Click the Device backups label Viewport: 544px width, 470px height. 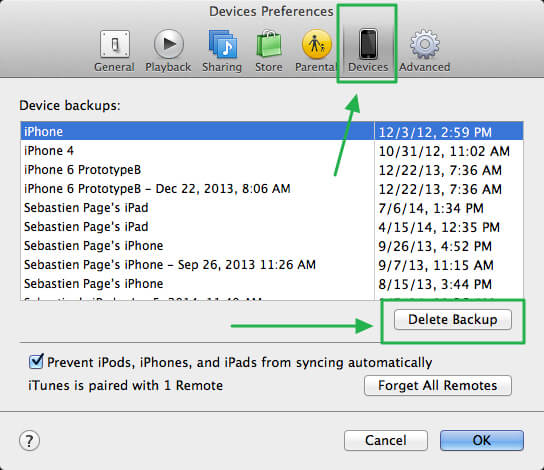pyautogui.click(x=70, y=105)
